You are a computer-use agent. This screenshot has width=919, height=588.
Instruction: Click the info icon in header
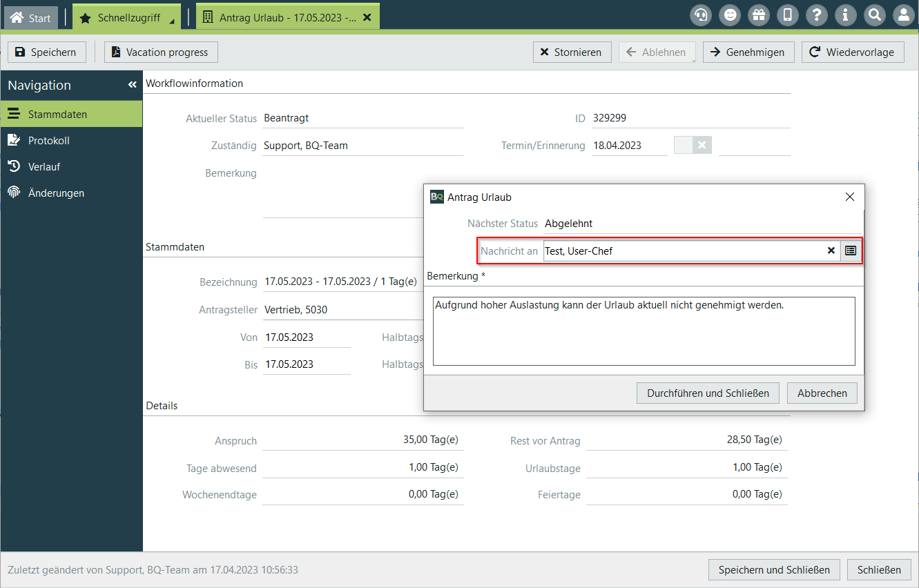(x=846, y=15)
